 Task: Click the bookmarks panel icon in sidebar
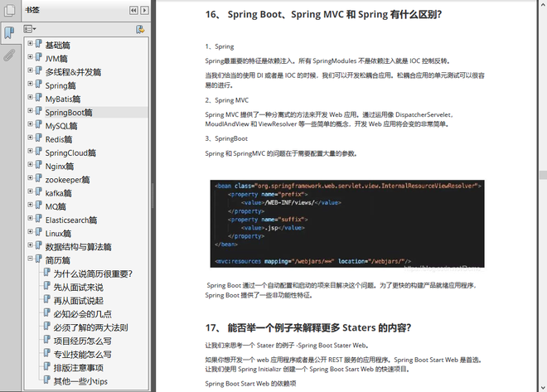pos(9,33)
